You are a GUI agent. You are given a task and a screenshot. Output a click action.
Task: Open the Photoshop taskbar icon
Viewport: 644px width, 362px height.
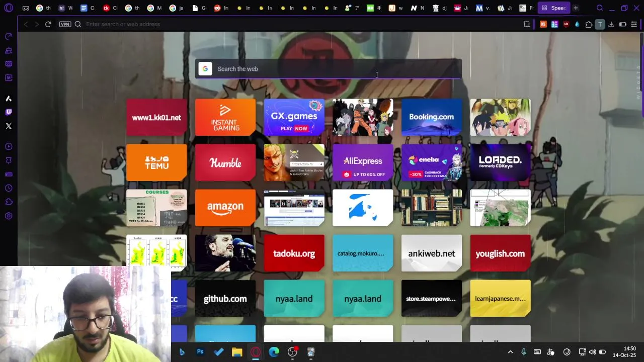pos(200,352)
